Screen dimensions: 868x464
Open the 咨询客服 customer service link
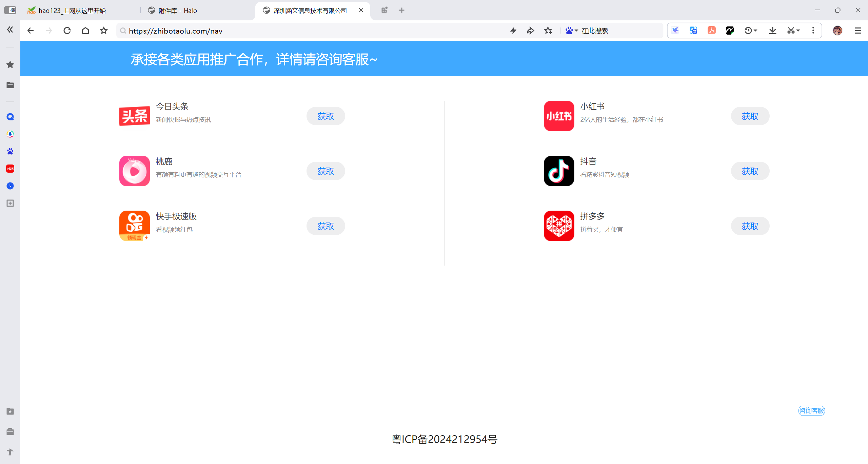[x=812, y=411]
